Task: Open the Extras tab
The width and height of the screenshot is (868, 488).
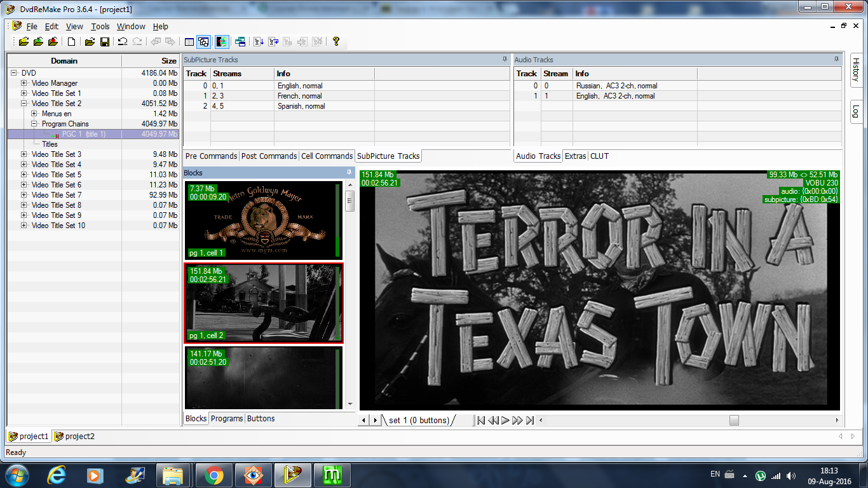Action: [576, 156]
